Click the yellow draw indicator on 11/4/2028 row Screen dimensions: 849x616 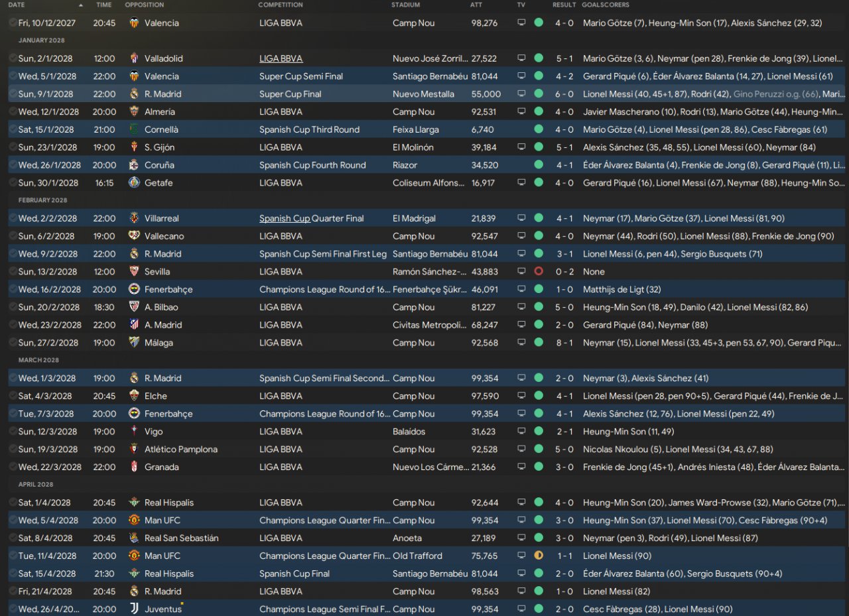pos(539,556)
